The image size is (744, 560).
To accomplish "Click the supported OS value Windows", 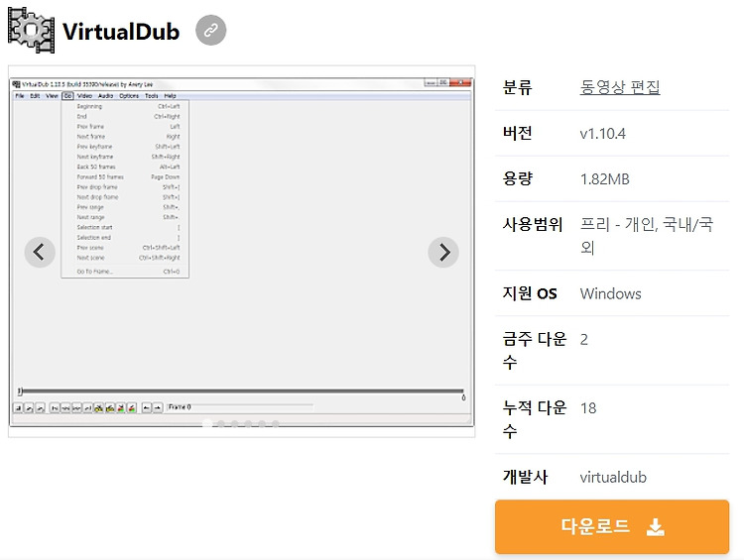I will point(611,294).
